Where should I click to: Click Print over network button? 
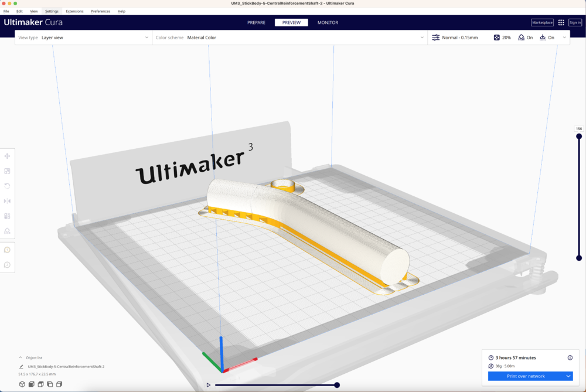tap(526, 376)
